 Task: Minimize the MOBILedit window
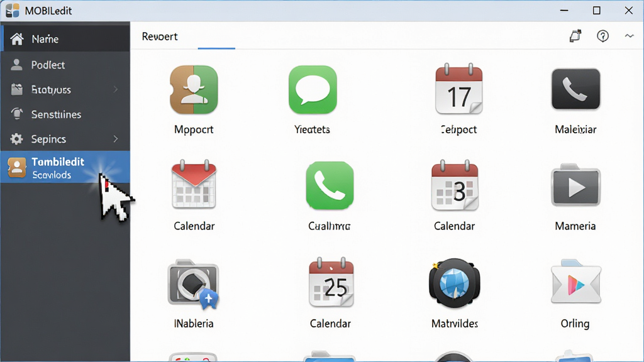(564, 11)
